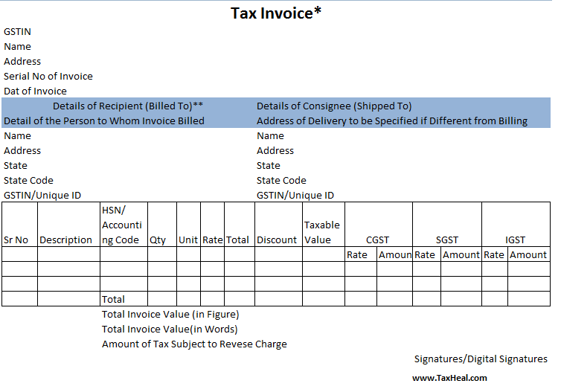
Task: Open the www.TaxHeal.com link
Action: 449,378
